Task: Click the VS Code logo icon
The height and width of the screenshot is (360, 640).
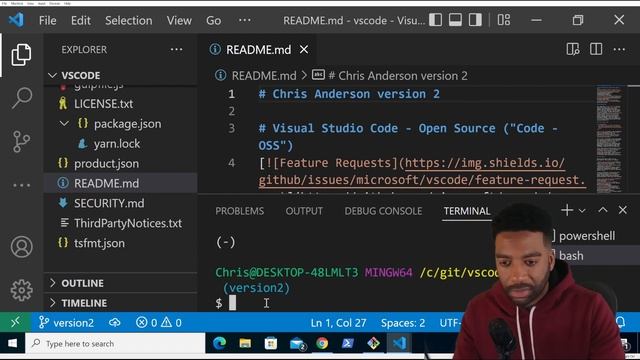Action: [x=16, y=20]
